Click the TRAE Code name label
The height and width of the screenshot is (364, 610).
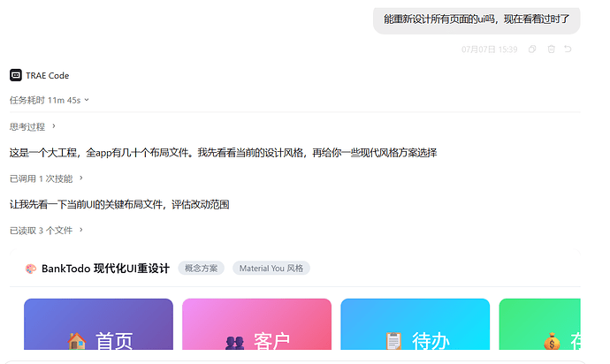tap(48, 75)
